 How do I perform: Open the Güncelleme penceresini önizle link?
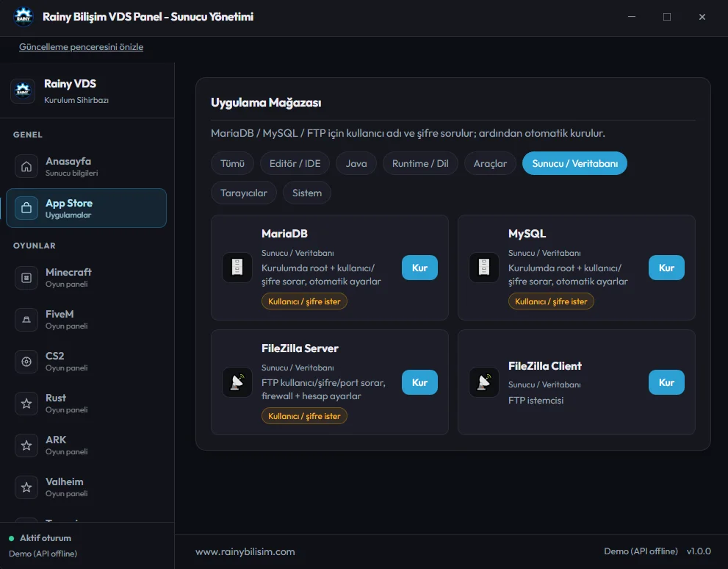pos(81,47)
